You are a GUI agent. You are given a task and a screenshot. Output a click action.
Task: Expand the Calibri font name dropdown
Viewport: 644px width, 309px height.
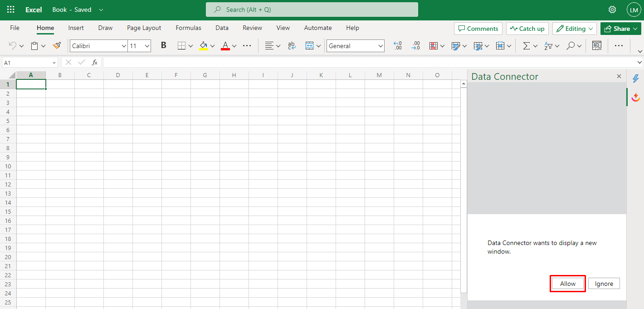(124, 46)
